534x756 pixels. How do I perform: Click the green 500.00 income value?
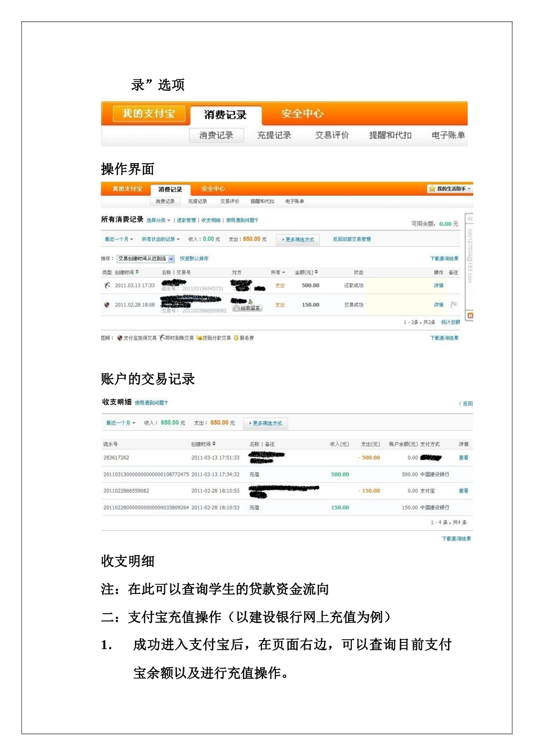(340, 474)
